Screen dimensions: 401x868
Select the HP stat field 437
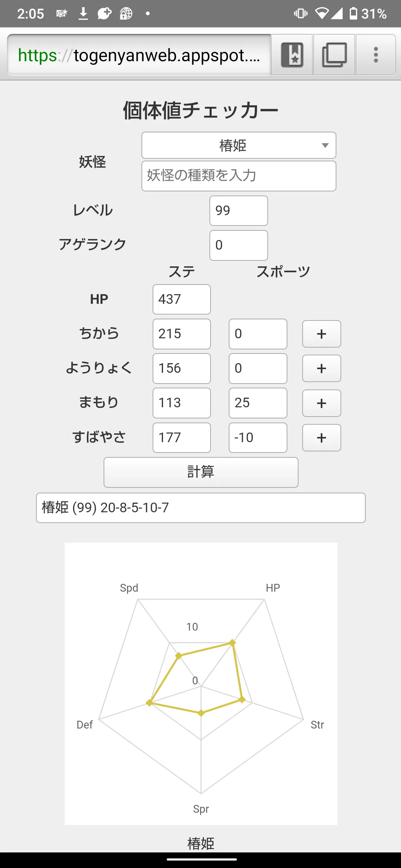coord(182,299)
